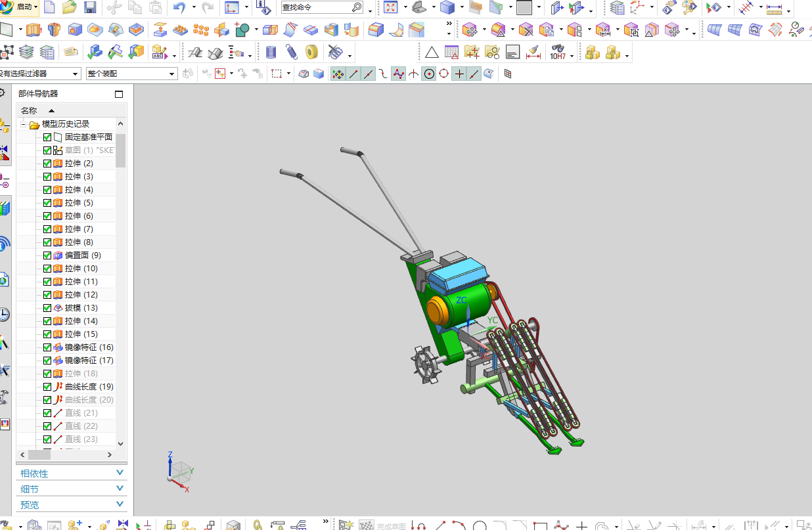Select 镜像特征 (17) in the tree

coord(89,361)
